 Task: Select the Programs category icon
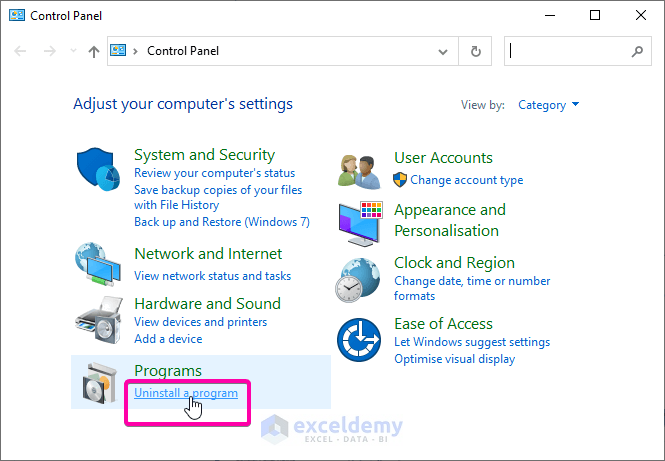(101, 381)
